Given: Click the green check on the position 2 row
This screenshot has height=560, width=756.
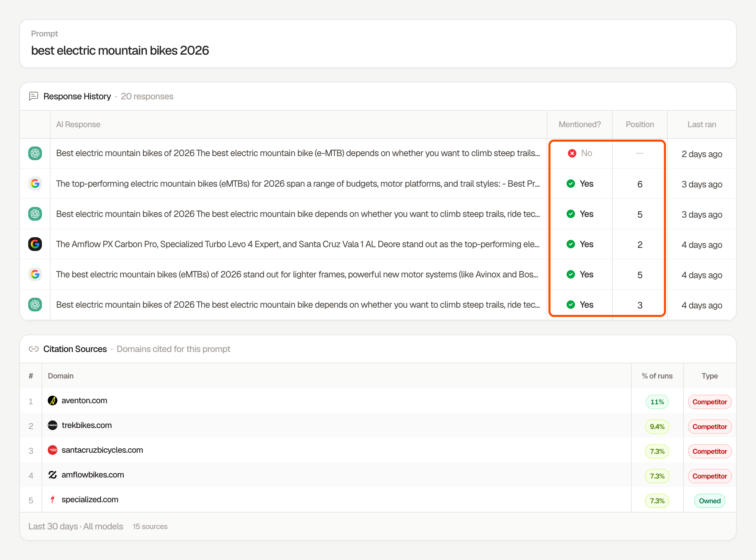Looking at the screenshot, I should pyautogui.click(x=571, y=244).
